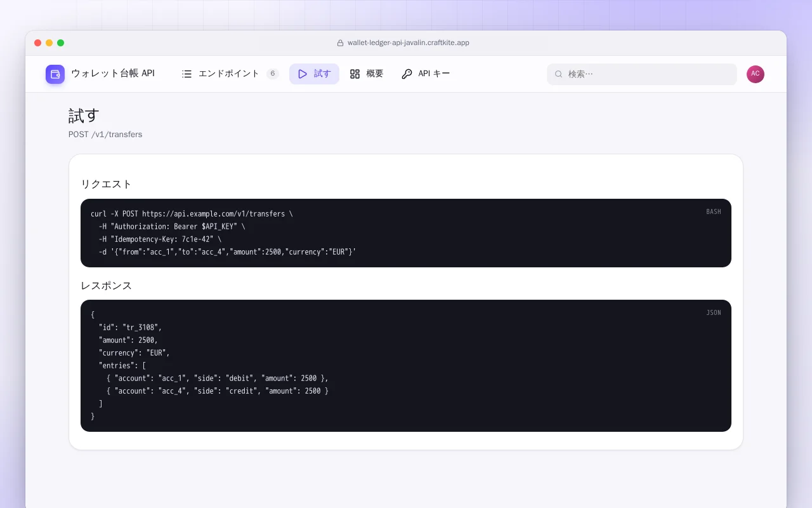
Task: Click the search magnifier icon
Action: pos(559,74)
